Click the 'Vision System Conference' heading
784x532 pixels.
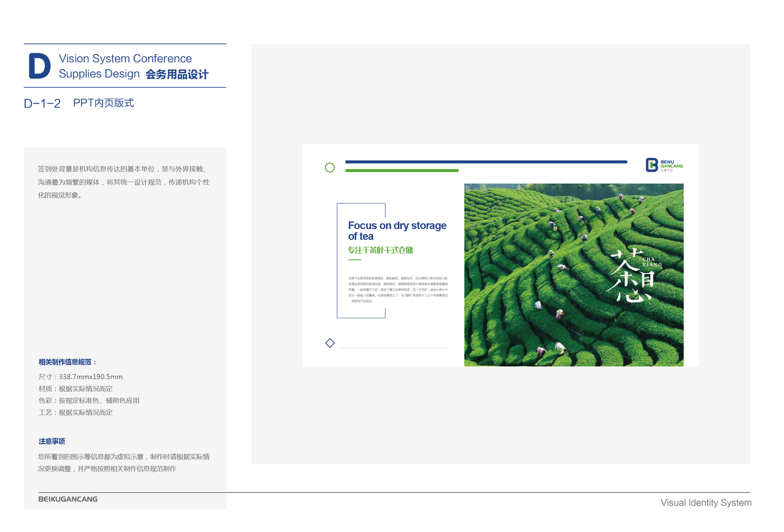click(125, 59)
